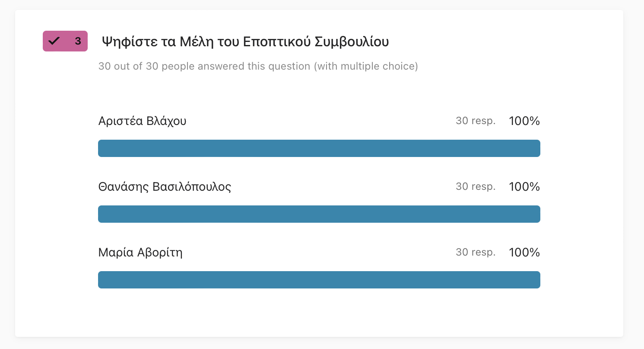Image resolution: width=644 pixels, height=349 pixels.
Task: Click Αριστέα Βλάχου's blue result bar
Action: pyautogui.click(x=319, y=148)
